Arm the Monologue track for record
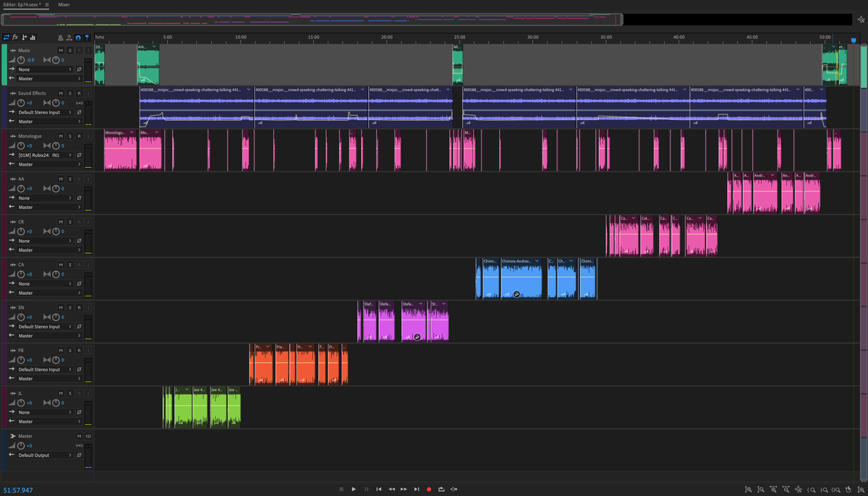The image size is (868, 496). coord(79,136)
